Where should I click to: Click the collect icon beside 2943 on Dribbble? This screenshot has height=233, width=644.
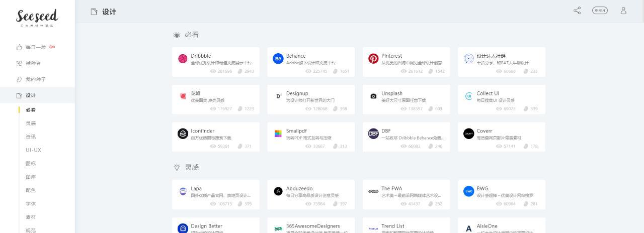tap(240, 71)
